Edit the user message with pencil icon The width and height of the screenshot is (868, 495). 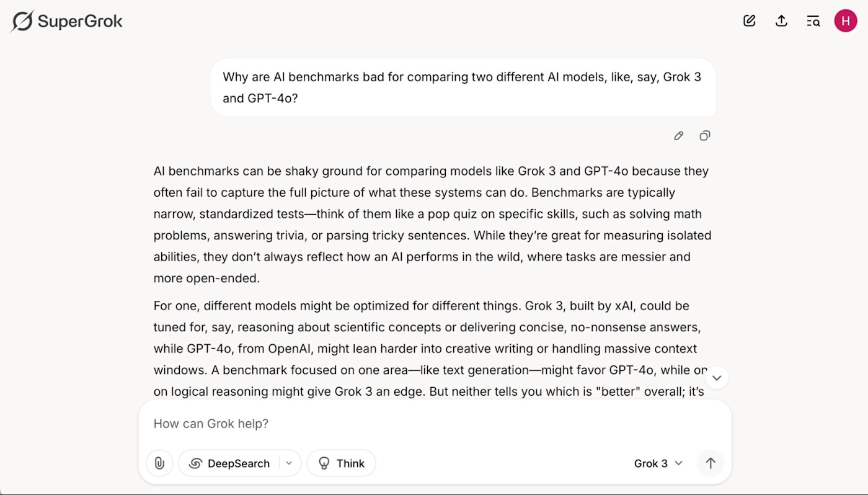[x=679, y=136]
